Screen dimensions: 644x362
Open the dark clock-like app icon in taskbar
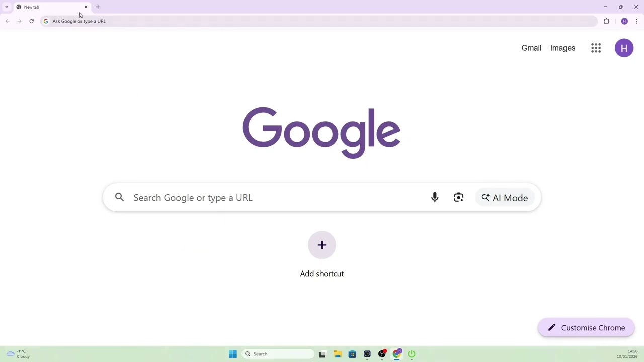point(367,354)
